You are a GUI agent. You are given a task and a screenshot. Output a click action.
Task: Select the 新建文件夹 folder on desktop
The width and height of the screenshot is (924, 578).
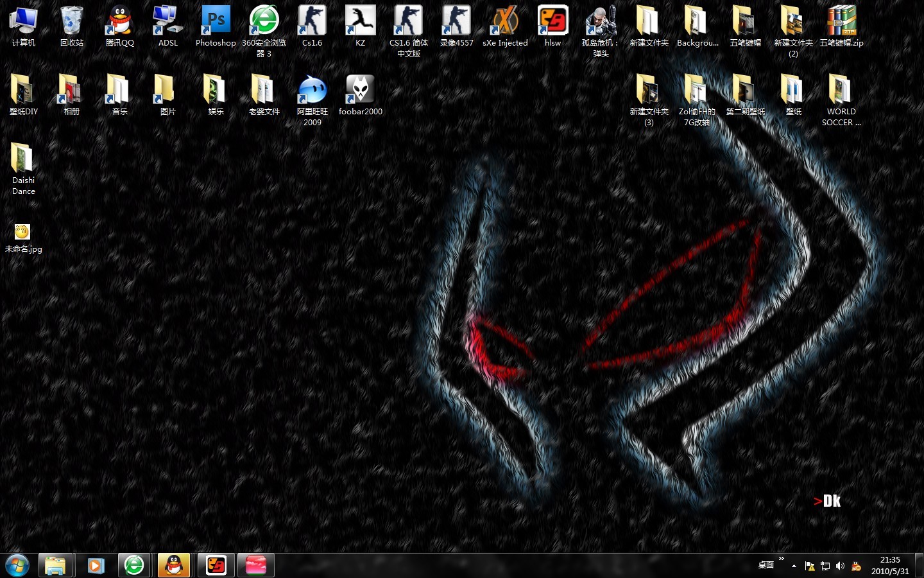tap(649, 27)
